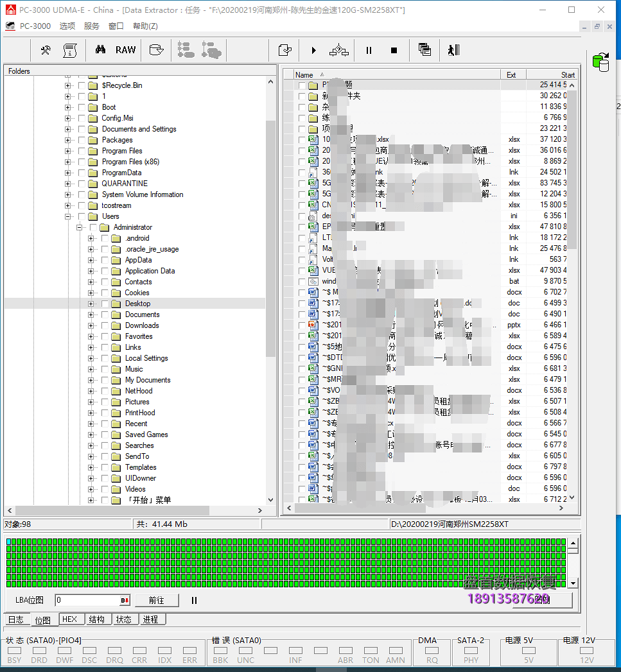Click the exit door toolbar icon
Image resolution: width=621 pixels, height=672 pixels.
click(453, 50)
